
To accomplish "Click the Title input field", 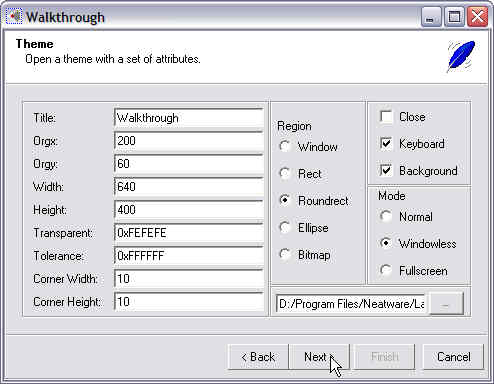I will click(189, 118).
